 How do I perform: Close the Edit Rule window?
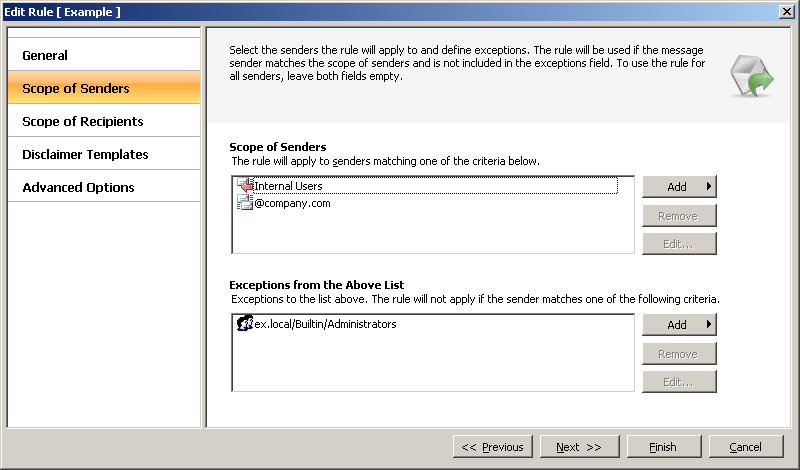click(x=787, y=11)
